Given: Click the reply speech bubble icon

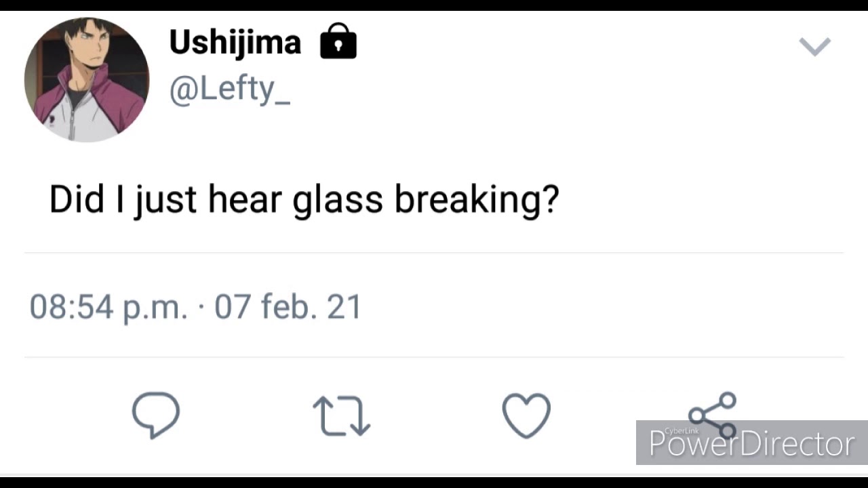Looking at the screenshot, I should 156,415.
